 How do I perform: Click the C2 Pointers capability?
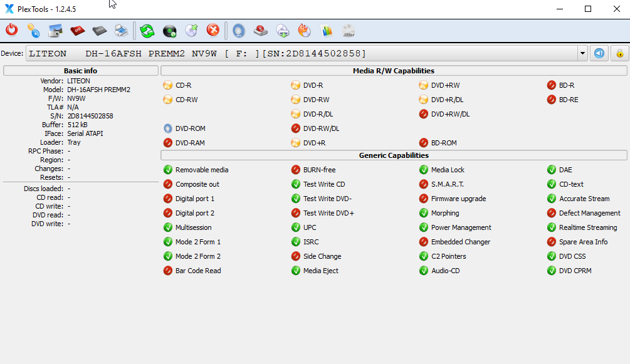[x=443, y=256]
